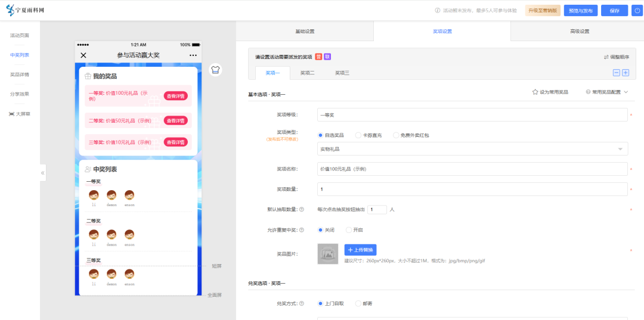644x320 pixels.
Task: Click the plus icon to add a prize tab
Action: click(x=626, y=73)
